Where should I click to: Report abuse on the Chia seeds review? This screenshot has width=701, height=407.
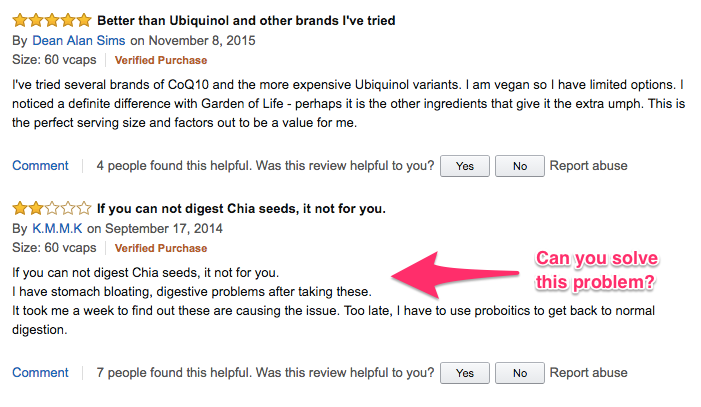(588, 373)
